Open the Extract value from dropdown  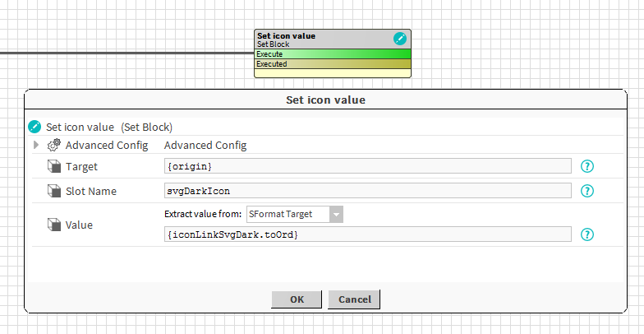(336, 214)
